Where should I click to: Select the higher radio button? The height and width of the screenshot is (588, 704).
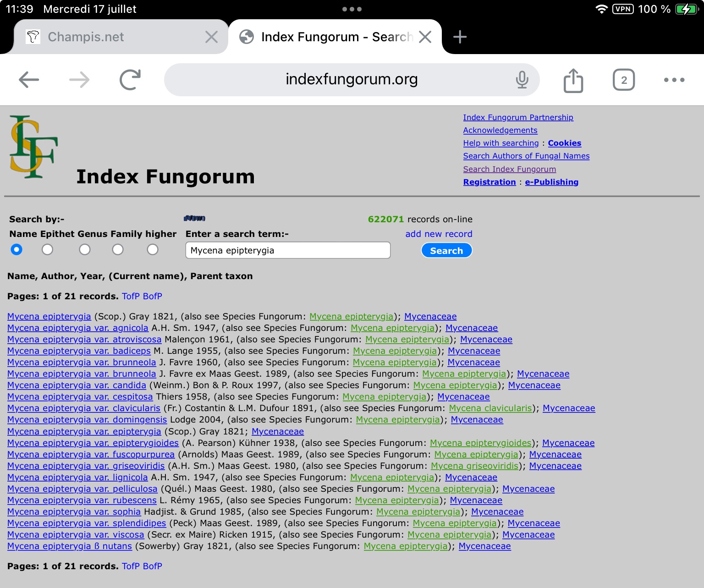153,249
